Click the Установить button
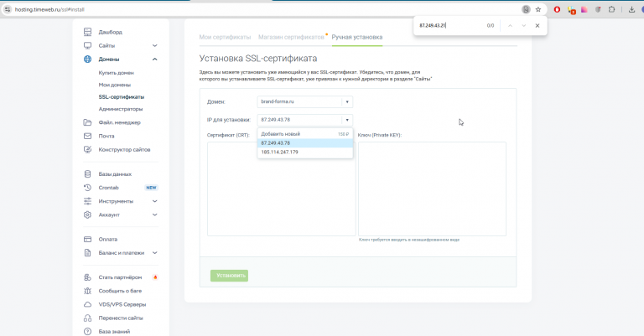 (x=229, y=276)
